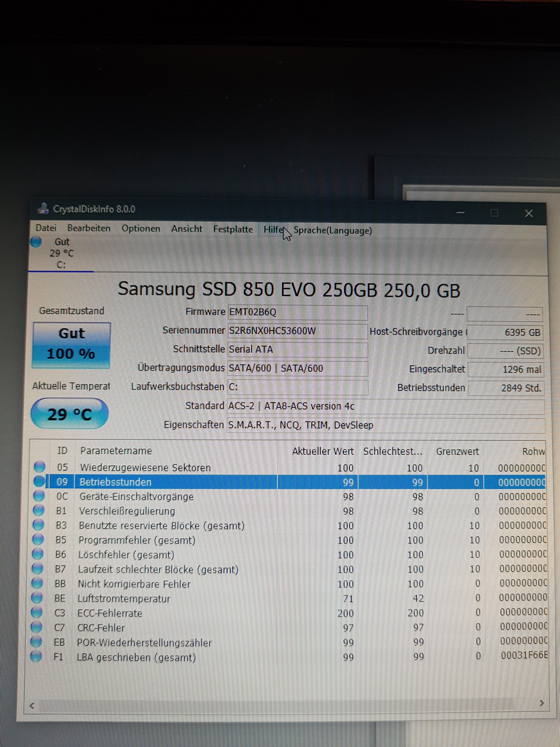560x747 pixels.
Task: Click the CrystalDiskInfo title bar app icon
Action: (x=43, y=208)
